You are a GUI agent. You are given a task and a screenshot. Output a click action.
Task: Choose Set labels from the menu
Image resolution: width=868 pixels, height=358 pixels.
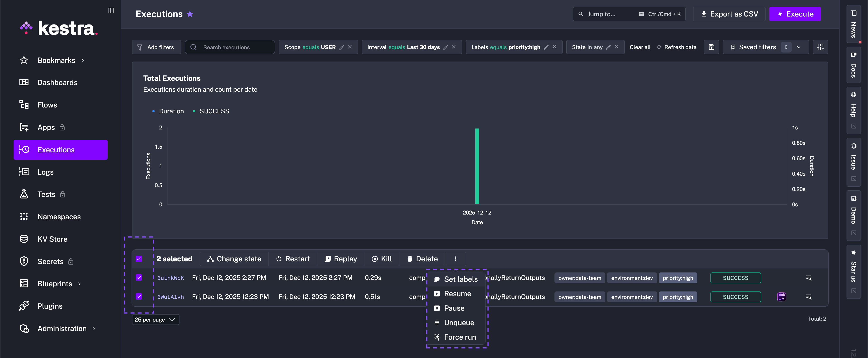point(460,279)
